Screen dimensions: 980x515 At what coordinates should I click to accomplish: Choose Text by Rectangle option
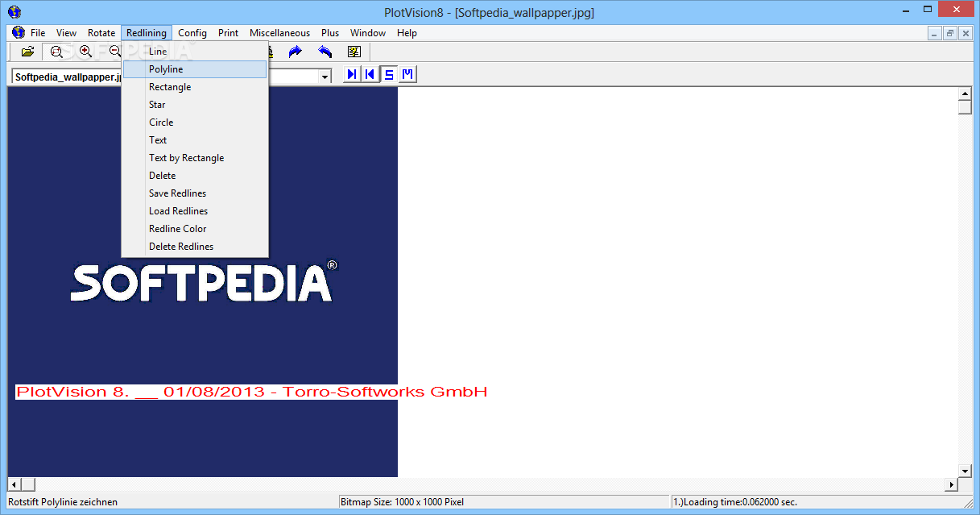(195, 158)
